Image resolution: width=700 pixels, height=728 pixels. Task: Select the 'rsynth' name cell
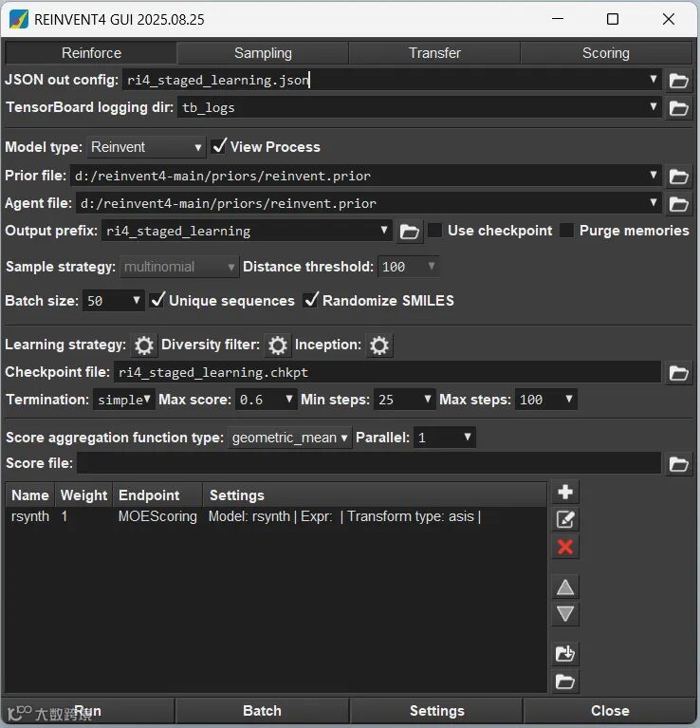(30, 516)
